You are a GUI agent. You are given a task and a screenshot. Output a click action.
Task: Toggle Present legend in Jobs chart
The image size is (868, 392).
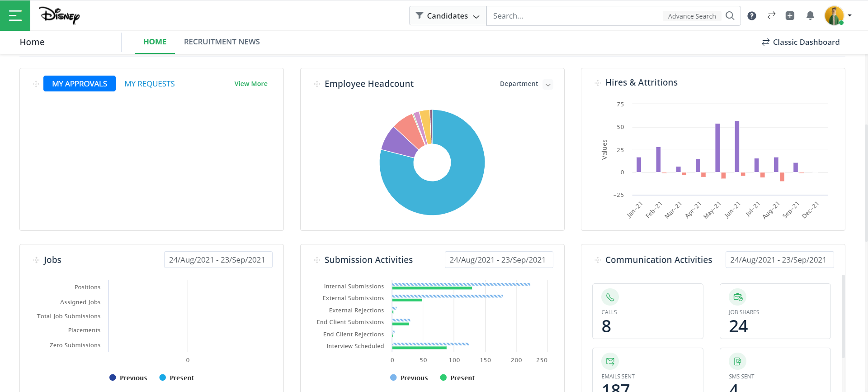click(x=177, y=378)
